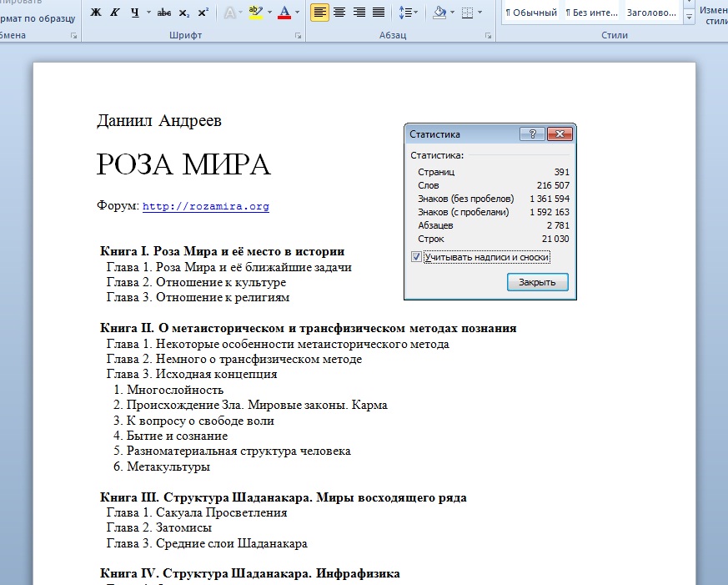Image resolution: width=728 pixels, height=585 pixels.
Task: Click heading Книга IV. Структура Шаданакара. Инфрафизика
Action: [250, 573]
